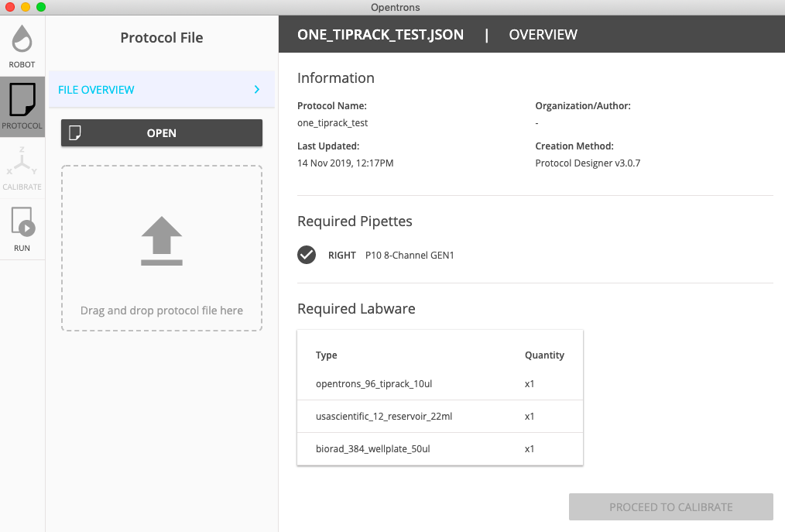Click the Protocol Name label
The image size is (785, 532).
[332, 105]
